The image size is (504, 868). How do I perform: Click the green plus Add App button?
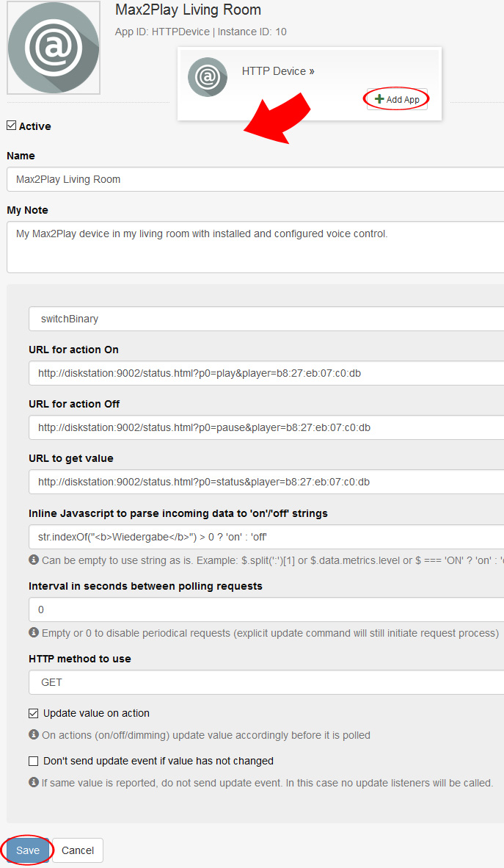397,99
